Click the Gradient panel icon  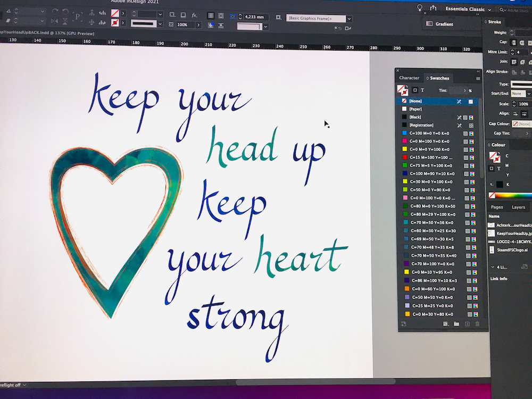429,24
